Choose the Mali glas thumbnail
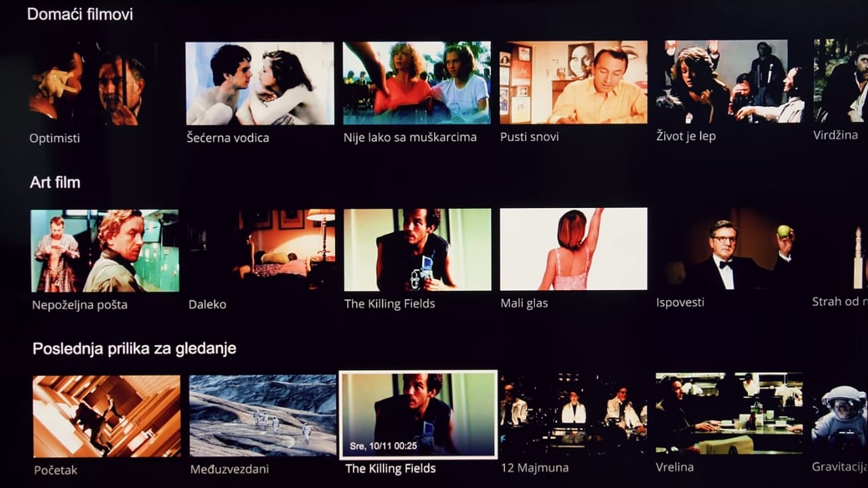Screen dimensions: 868x488 point(574,249)
